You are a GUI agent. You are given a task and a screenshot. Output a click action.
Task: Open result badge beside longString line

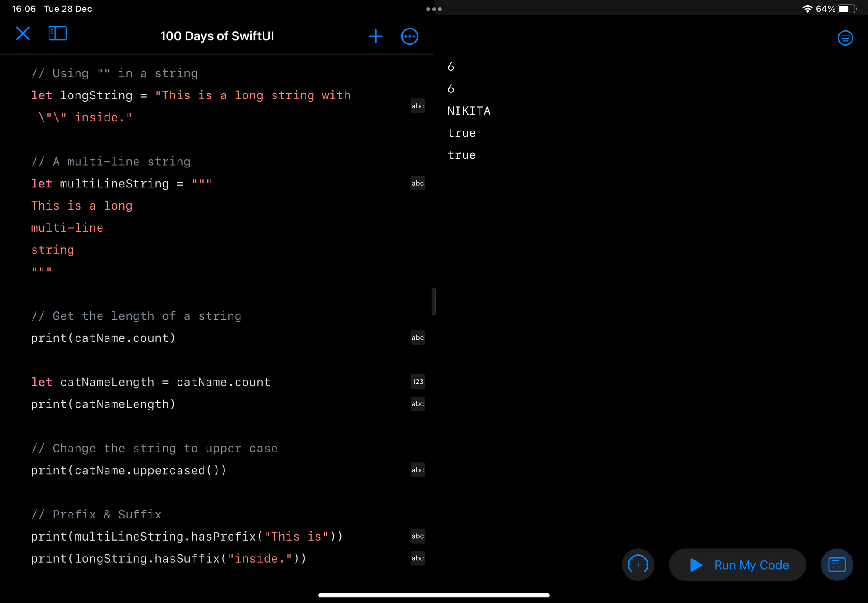(418, 106)
